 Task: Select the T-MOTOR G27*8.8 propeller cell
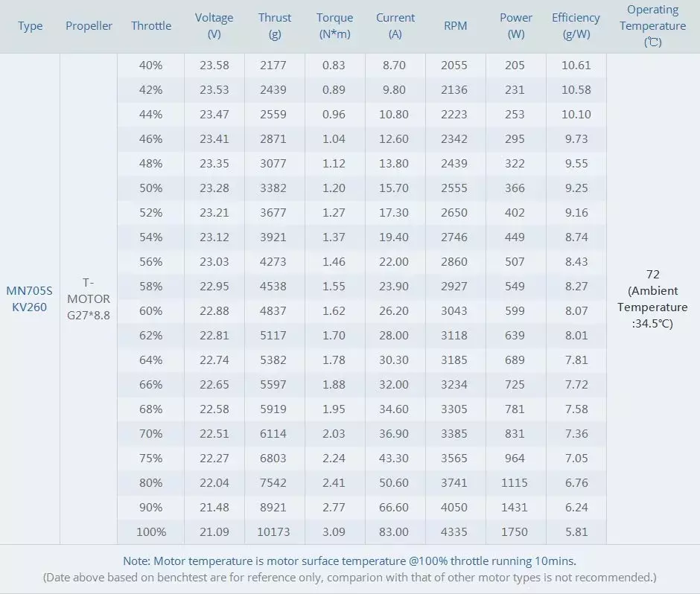click(x=89, y=298)
